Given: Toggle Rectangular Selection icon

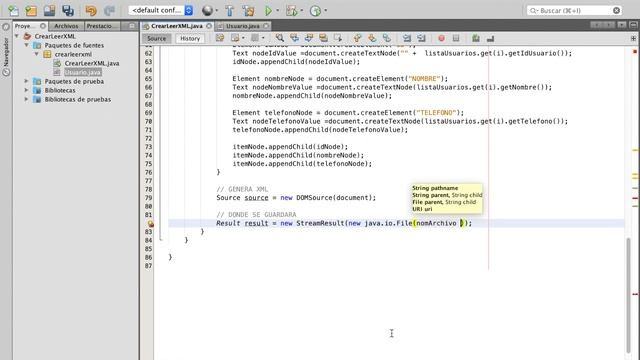Looking at the screenshot, I should 338,38.
